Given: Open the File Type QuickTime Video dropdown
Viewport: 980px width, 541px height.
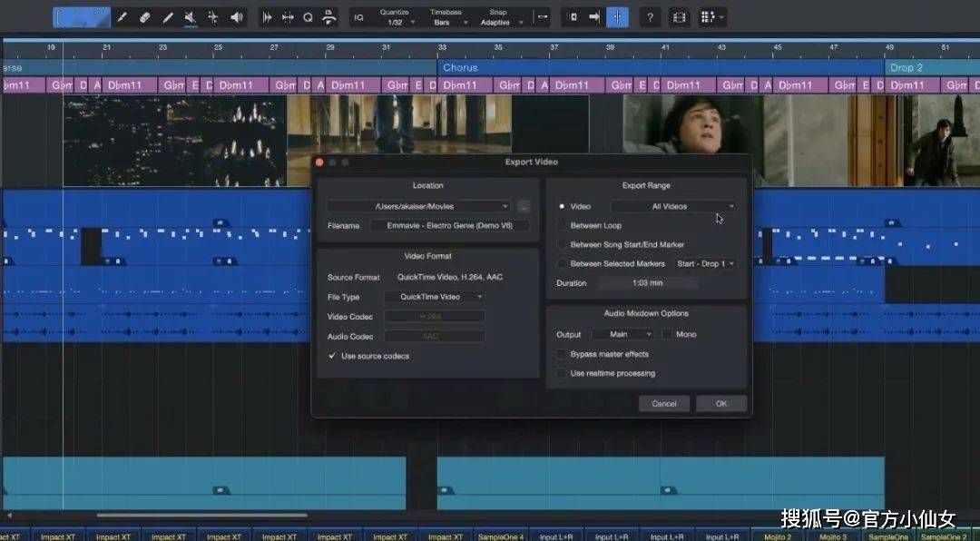Looking at the screenshot, I should (x=435, y=297).
